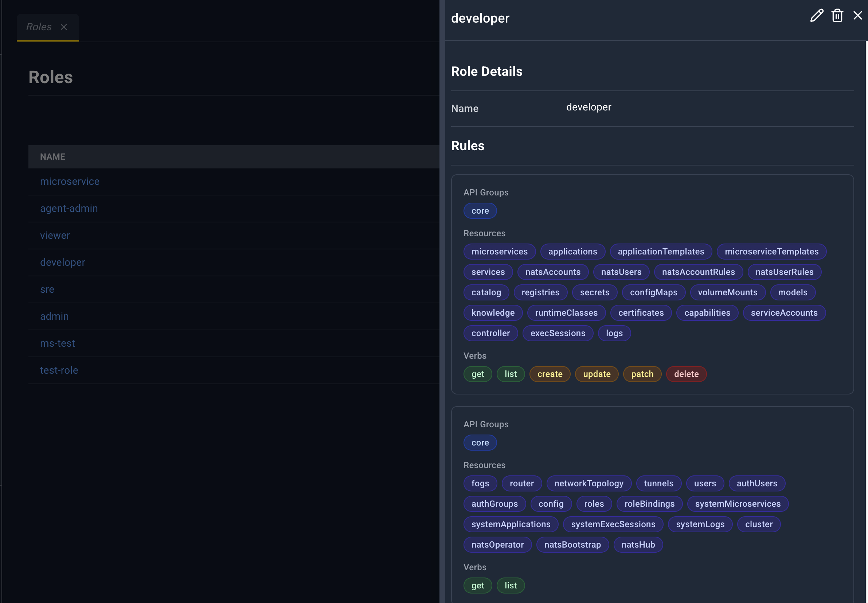
Task: Click the natsHub chip
Action: tap(638, 544)
